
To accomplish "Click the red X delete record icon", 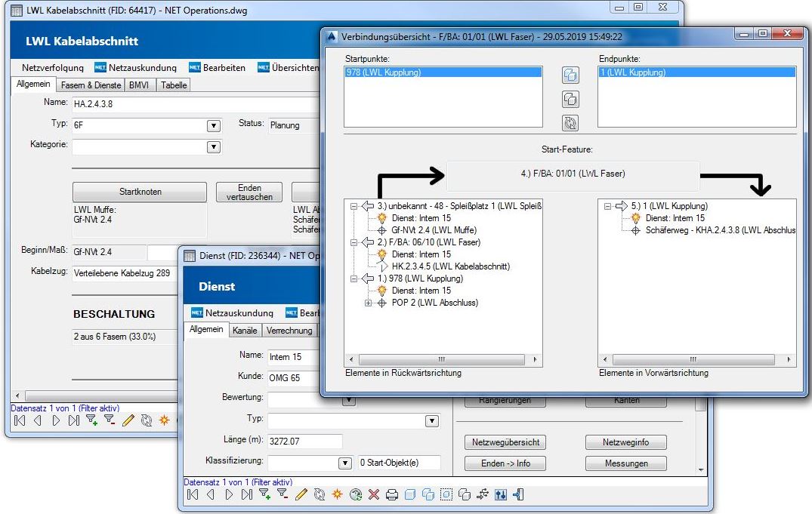I will point(373,494).
